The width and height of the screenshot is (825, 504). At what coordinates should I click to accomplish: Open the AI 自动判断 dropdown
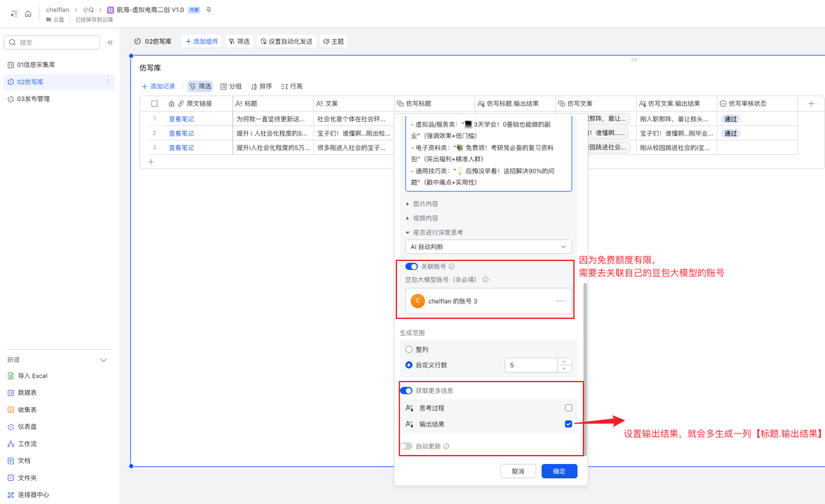pyautogui.click(x=489, y=247)
